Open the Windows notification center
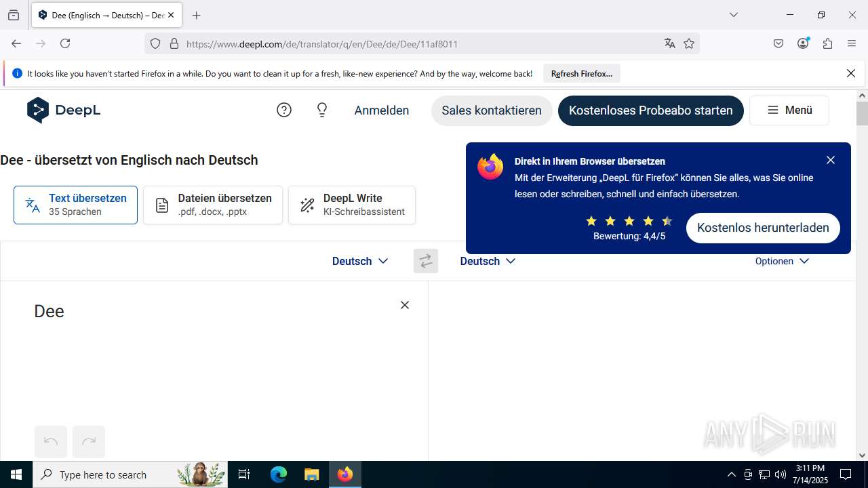The image size is (868, 488). pyautogui.click(x=846, y=474)
